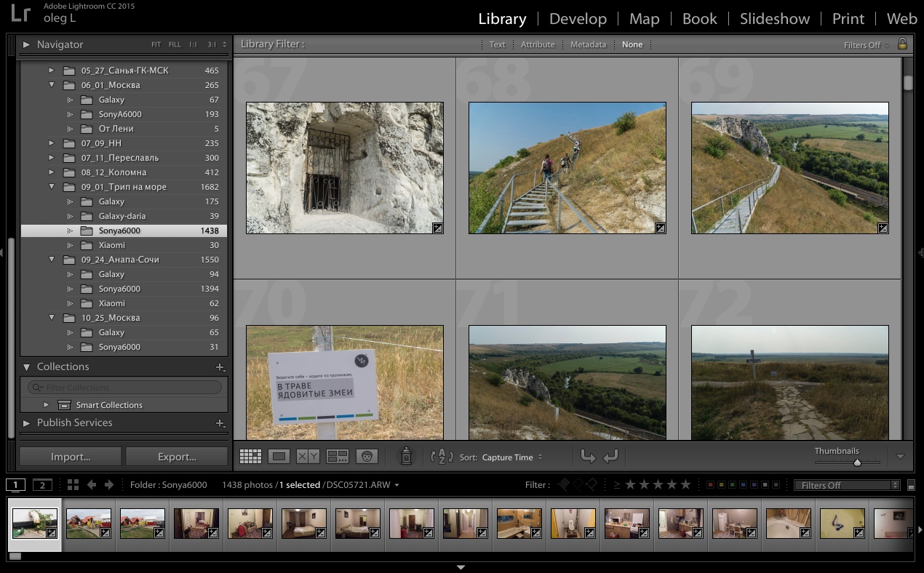Select the Painter spray can tool

coord(406,456)
